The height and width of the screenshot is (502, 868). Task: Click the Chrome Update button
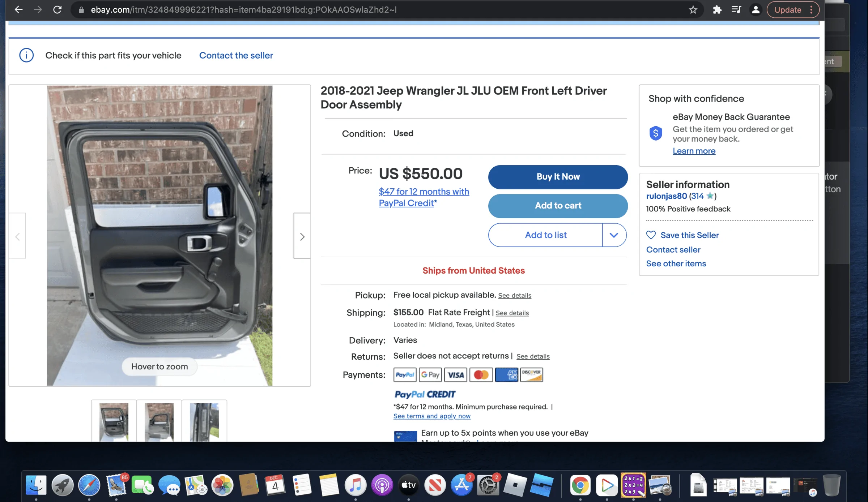click(788, 10)
